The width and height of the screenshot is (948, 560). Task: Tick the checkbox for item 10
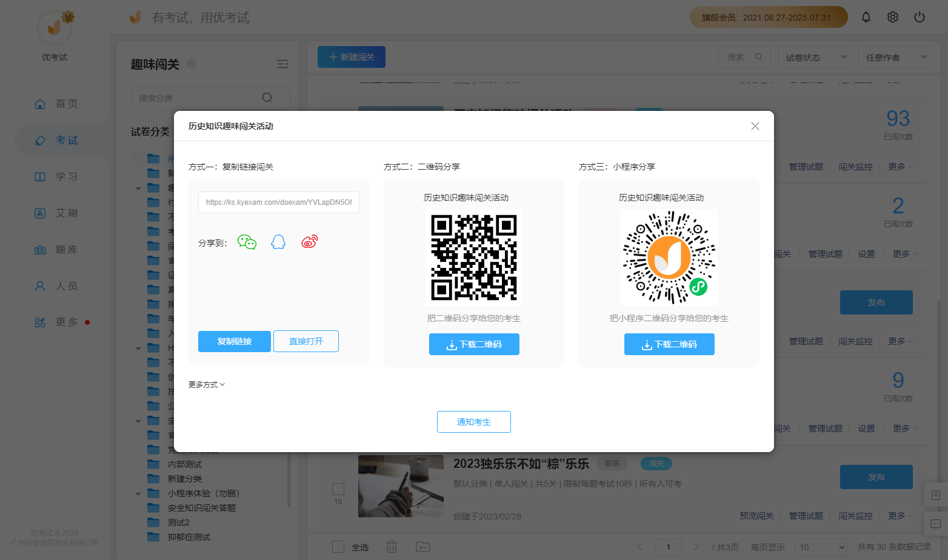pyautogui.click(x=338, y=489)
